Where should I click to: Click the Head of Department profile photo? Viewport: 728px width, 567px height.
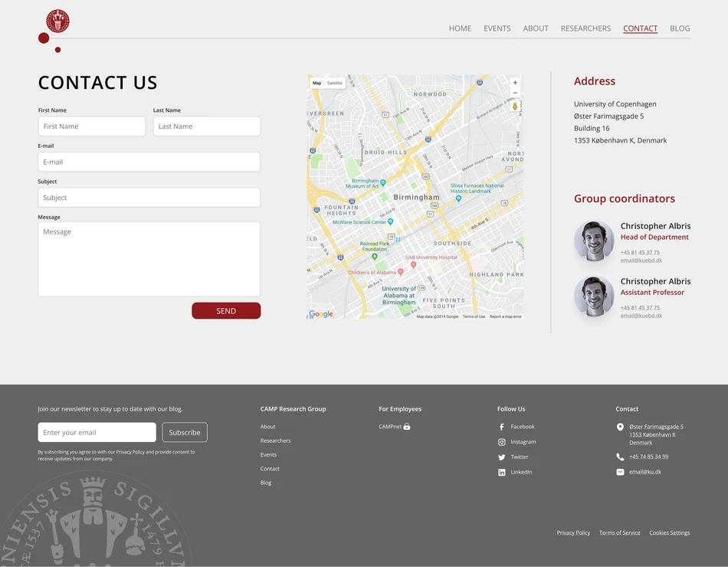click(x=594, y=241)
